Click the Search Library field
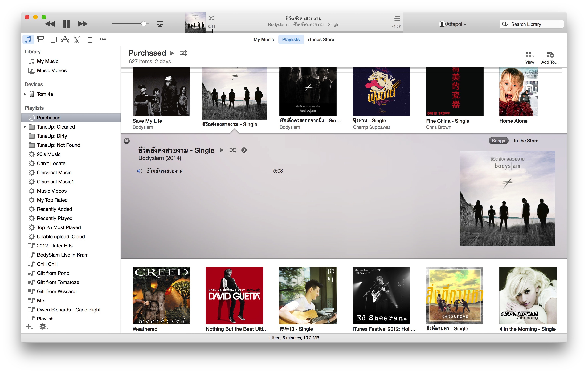This screenshot has width=588, height=373. click(x=531, y=24)
